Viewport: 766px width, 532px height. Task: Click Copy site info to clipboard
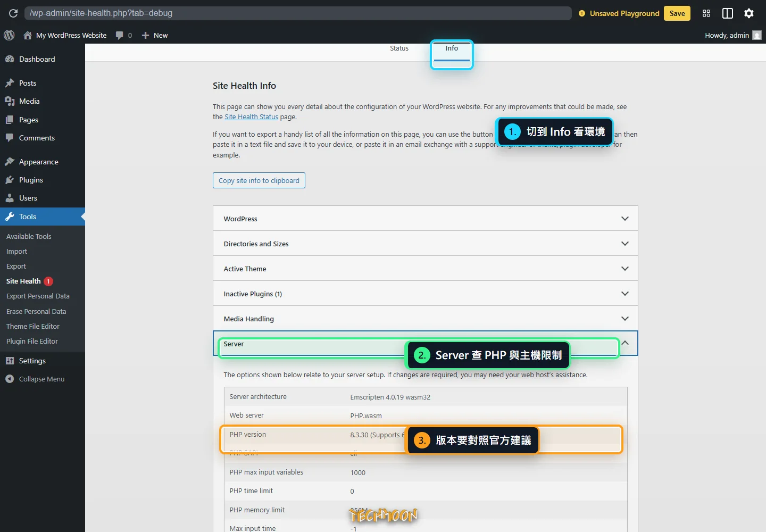(259, 180)
